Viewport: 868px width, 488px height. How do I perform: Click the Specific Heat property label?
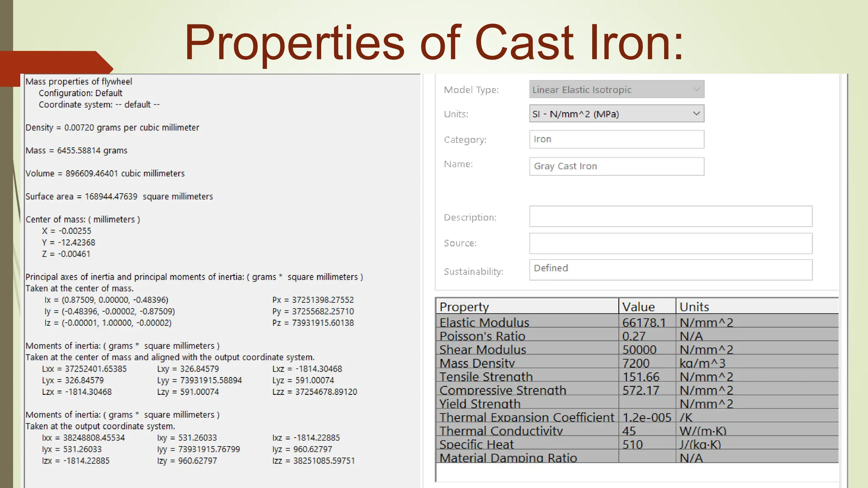point(476,444)
